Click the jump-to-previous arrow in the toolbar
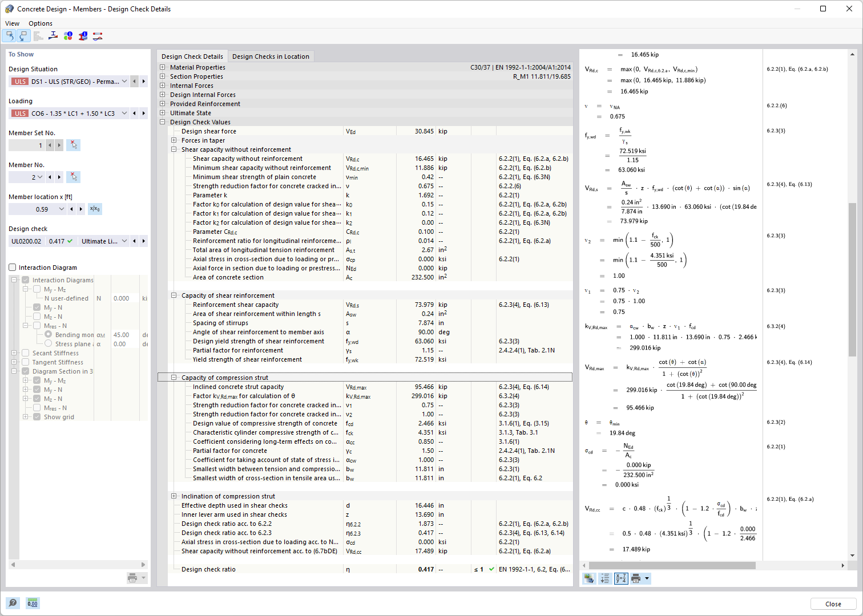 [x=9, y=35]
